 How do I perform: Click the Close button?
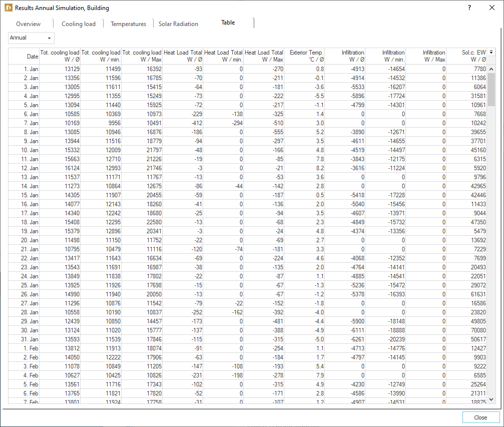coord(480,417)
